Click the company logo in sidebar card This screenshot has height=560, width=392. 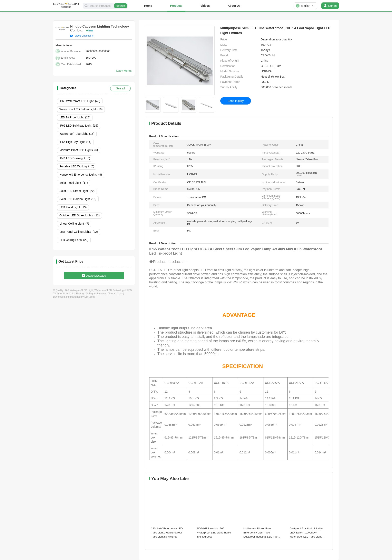pyautogui.click(x=62, y=28)
